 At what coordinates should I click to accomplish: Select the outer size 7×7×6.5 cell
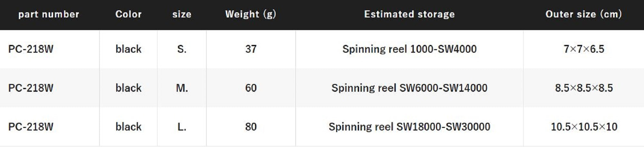[584, 49]
